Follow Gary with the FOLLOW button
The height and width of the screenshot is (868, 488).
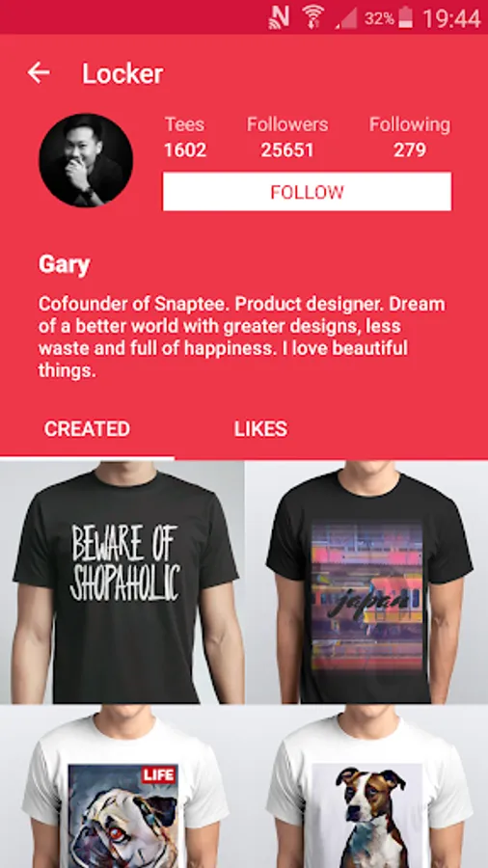pos(307,192)
